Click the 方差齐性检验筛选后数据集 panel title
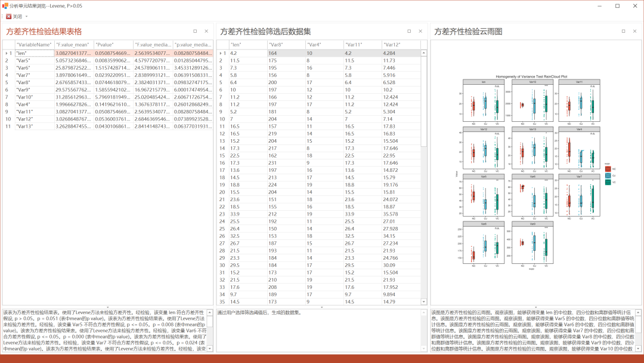This screenshot has height=363, width=644. (x=265, y=32)
